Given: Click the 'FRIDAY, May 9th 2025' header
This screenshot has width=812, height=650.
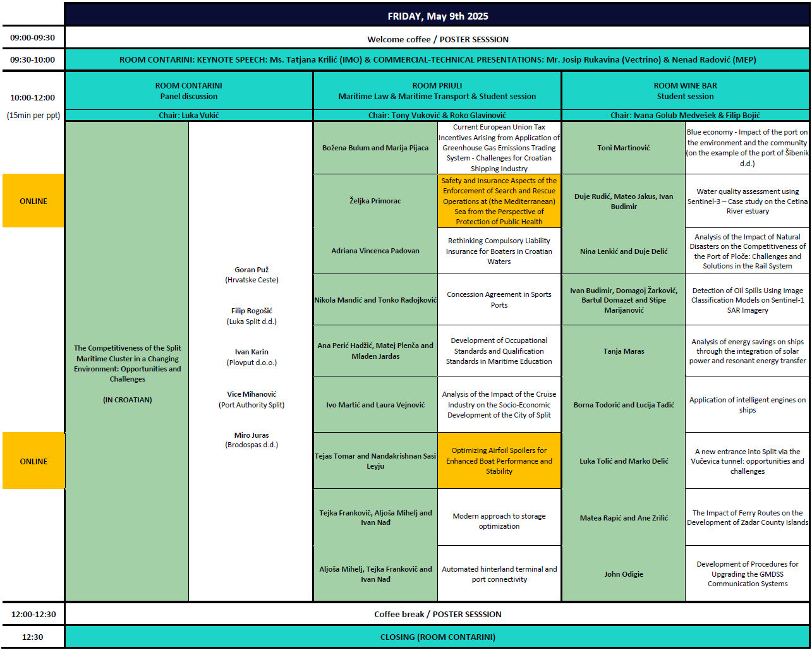Looking at the screenshot, I should point(437,16).
